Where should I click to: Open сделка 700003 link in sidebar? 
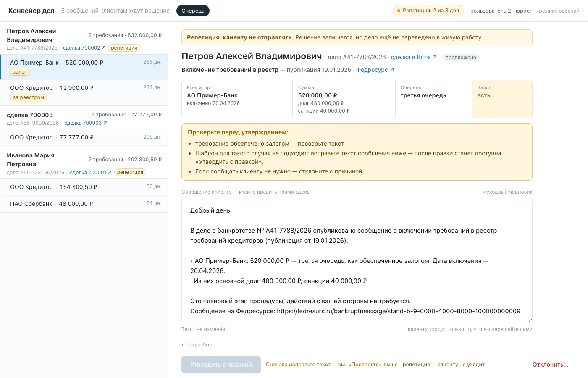click(x=86, y=123)
